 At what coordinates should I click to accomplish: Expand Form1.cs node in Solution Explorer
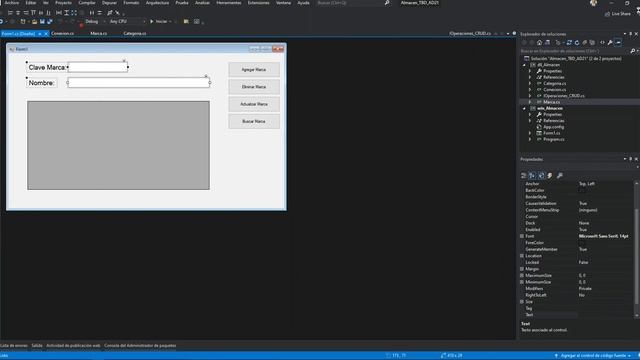pos(530,133)
